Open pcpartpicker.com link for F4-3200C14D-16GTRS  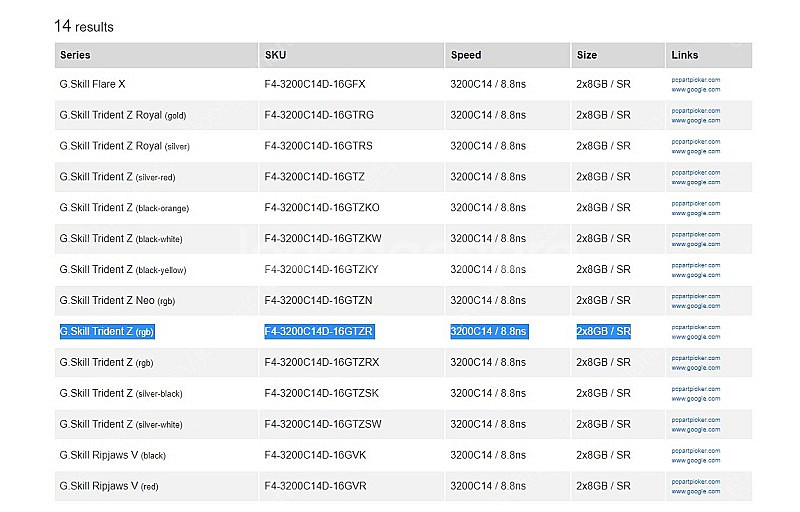(x=695, y=141)
